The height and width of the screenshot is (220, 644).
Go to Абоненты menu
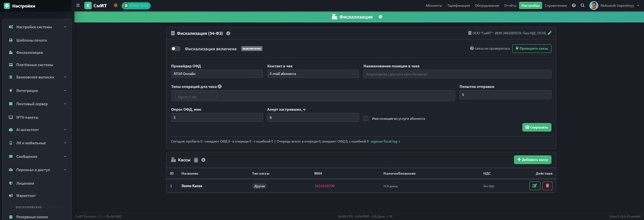pyautogui.click(x=434, y=6)
